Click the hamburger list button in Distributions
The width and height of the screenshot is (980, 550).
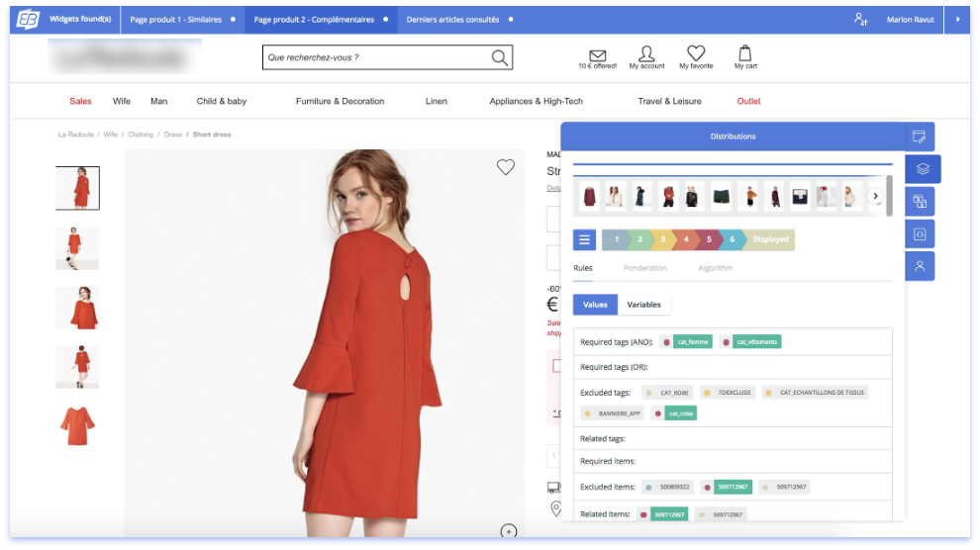pyautogui.click(x=585, y=239)
